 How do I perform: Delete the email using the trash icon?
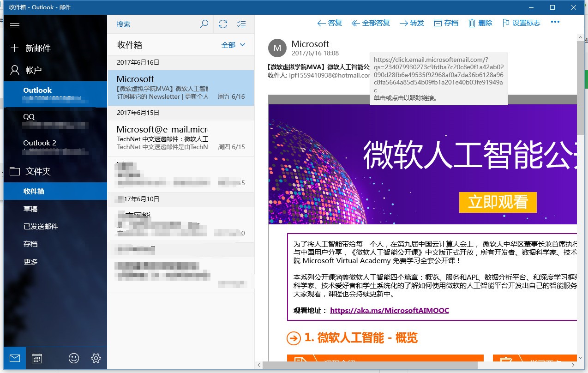click(480, 22)
